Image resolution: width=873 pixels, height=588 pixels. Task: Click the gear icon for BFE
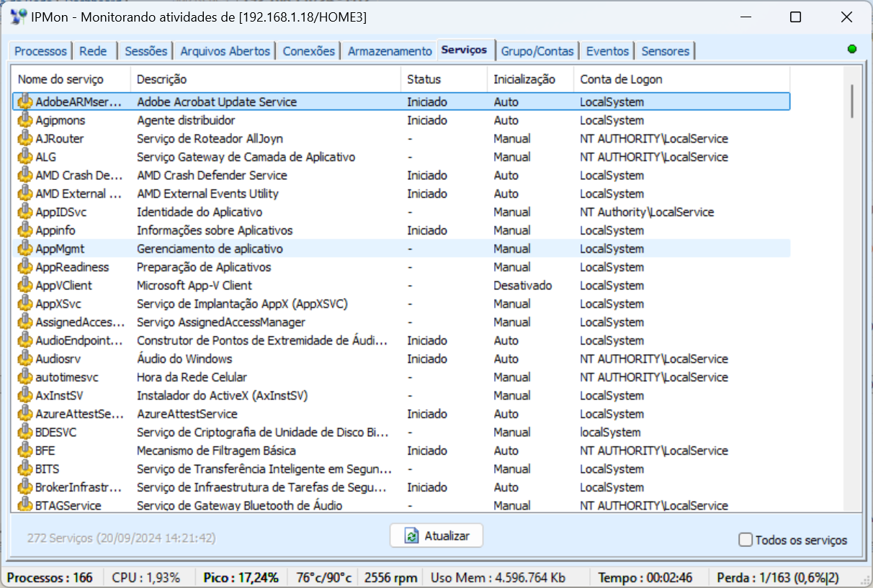pos(24,451)
